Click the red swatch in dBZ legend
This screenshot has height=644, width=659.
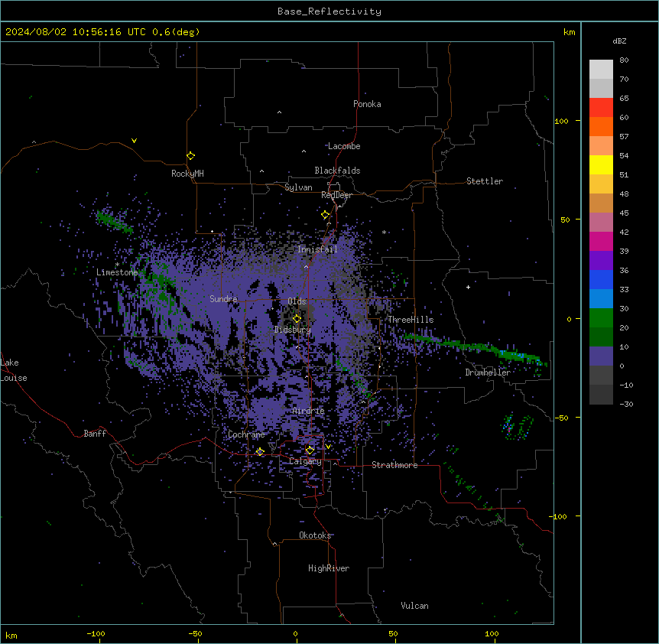[601, 107]
